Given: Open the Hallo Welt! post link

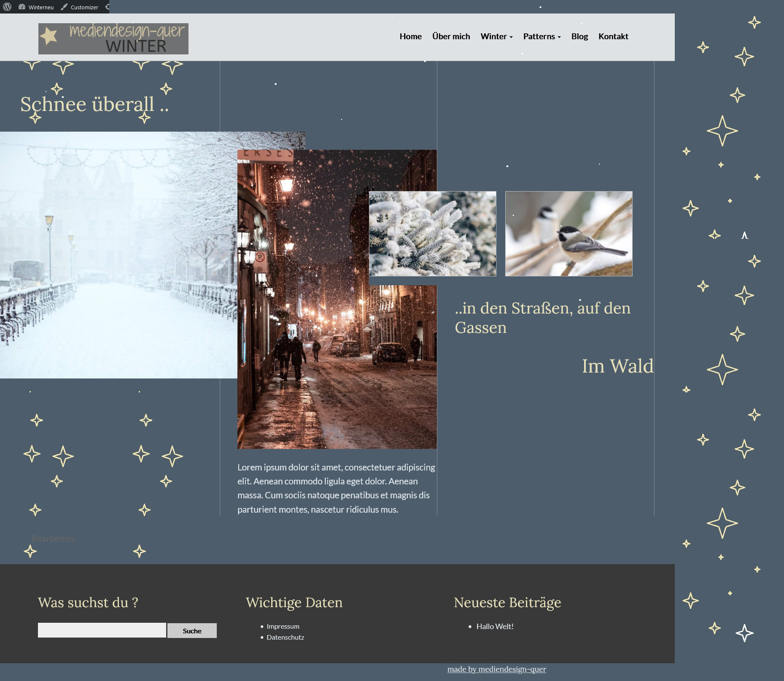Looking at the screenshot, I should (495, 626).
